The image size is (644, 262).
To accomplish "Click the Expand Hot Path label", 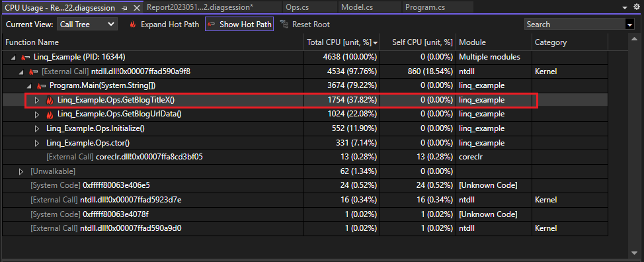I will pyautogui.click(x=170, y=24).
